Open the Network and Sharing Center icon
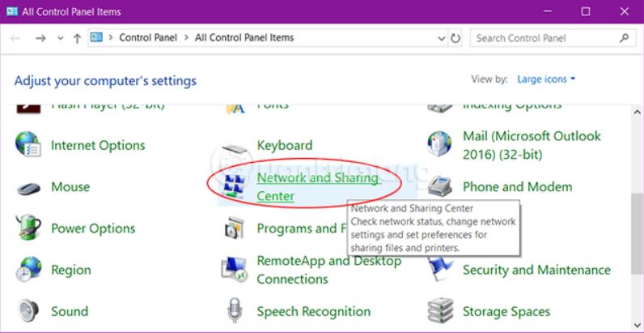The height and width of the screenshot is (333, 644). tap(235, 187)
